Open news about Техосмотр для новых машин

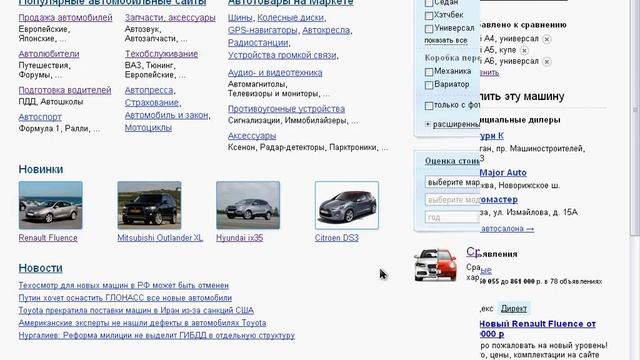click(x=124, y=286)
